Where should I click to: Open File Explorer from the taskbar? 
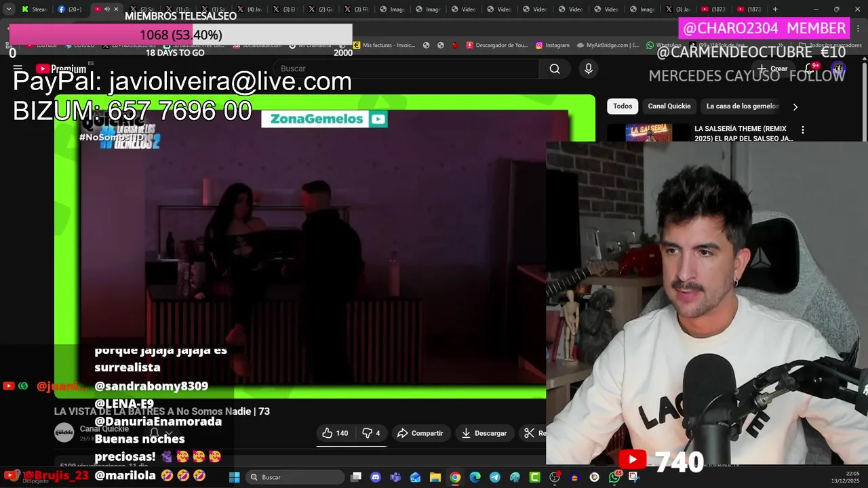click(435, 477)
